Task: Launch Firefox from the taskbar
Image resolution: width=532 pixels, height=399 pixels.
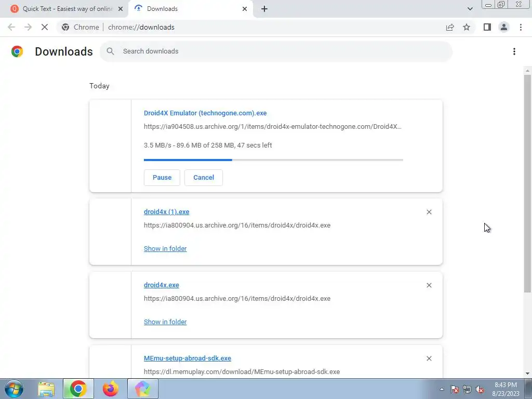Action: point(110,389)
